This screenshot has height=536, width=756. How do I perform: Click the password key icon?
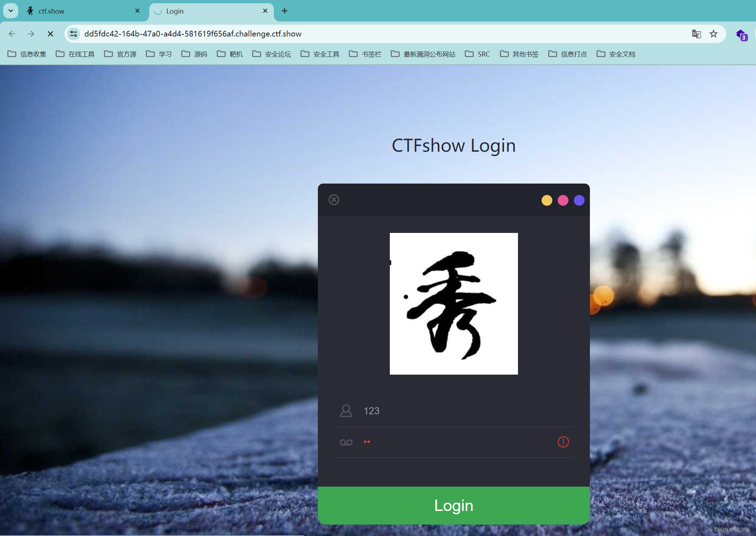(x=346, y=443)
